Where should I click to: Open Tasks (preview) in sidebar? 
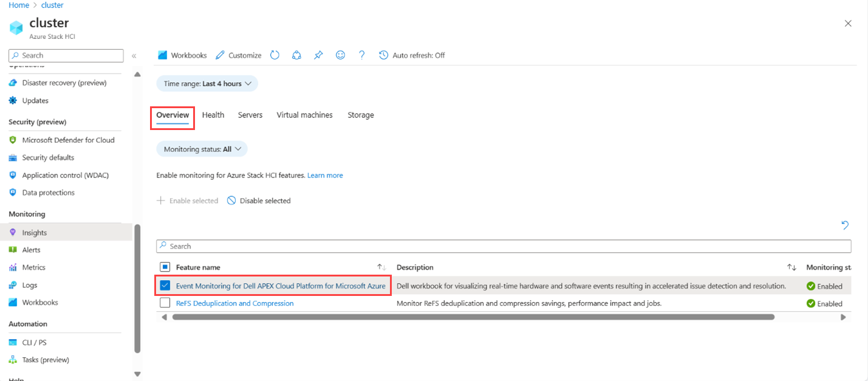point(46,360)
